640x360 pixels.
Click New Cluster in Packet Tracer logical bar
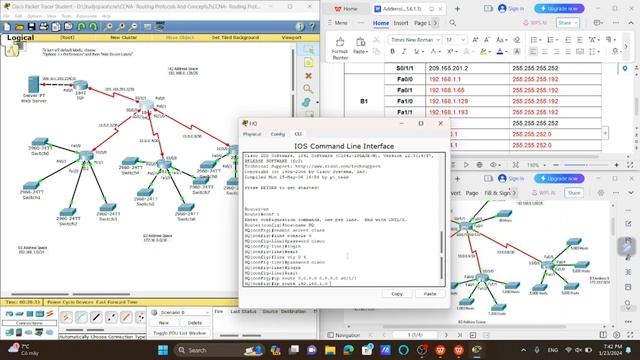(x=124, y=38)
